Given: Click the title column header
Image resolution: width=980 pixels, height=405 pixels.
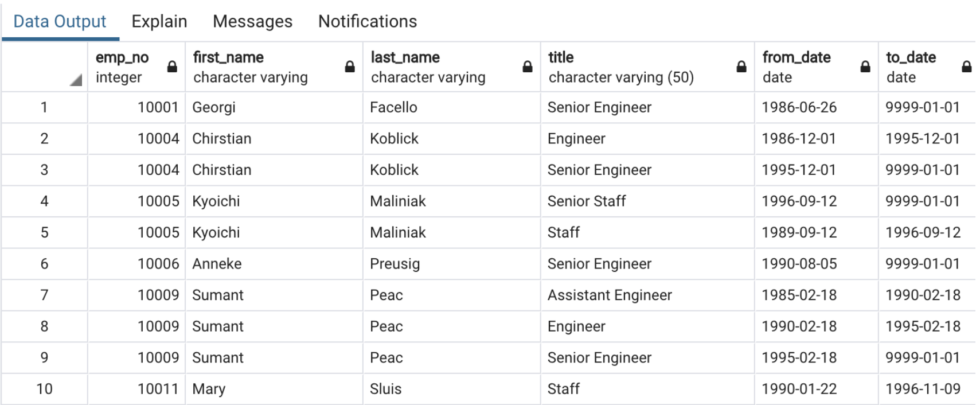Looking at the screenshot, I should point(559,57).
